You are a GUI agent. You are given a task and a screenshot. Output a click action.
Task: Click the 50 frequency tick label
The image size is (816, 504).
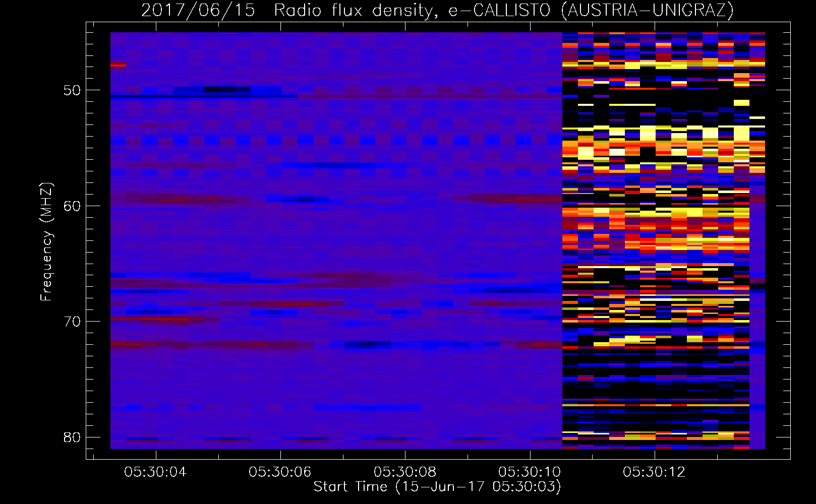[72, 91]
